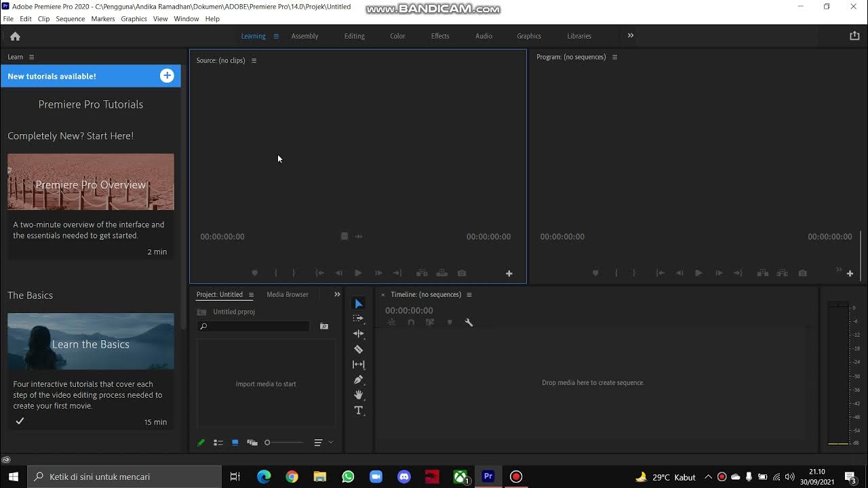Click new search bin folder icon

[324, 326]
